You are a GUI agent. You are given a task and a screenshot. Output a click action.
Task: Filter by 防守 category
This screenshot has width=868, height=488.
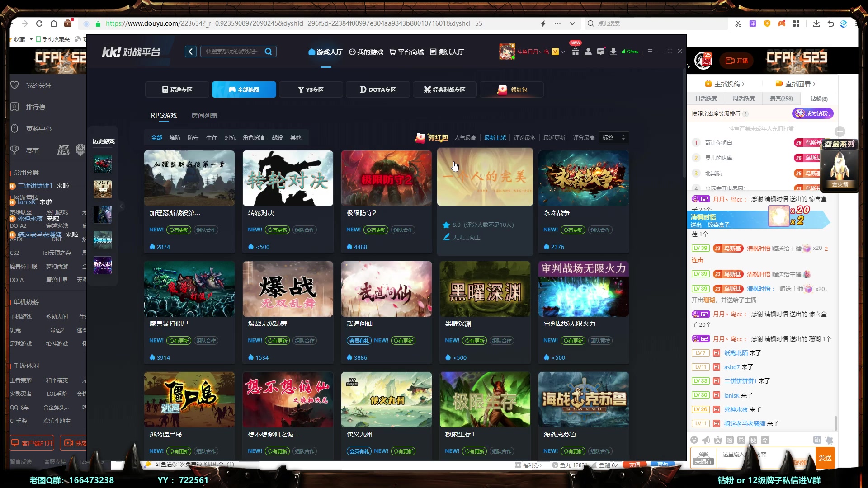pyautogui.click(x=193, y=137)
